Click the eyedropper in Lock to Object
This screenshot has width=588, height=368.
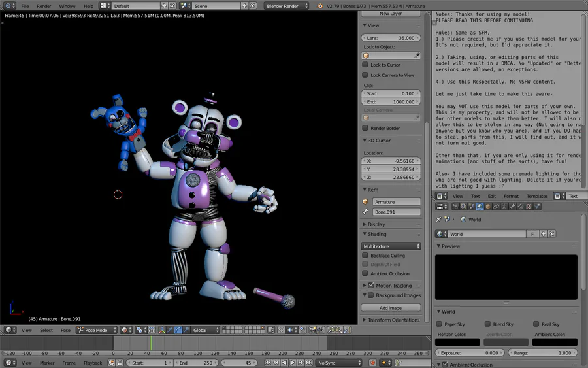(x=417, y=56)
